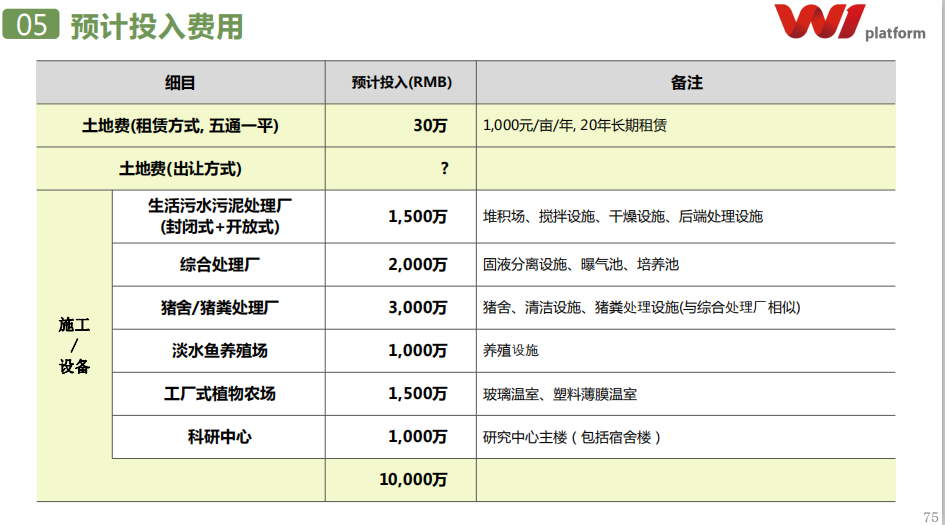Viewport: 945px width, 525px height.
Task: Click the 备注 column header
Action: (x=686, y=83)
